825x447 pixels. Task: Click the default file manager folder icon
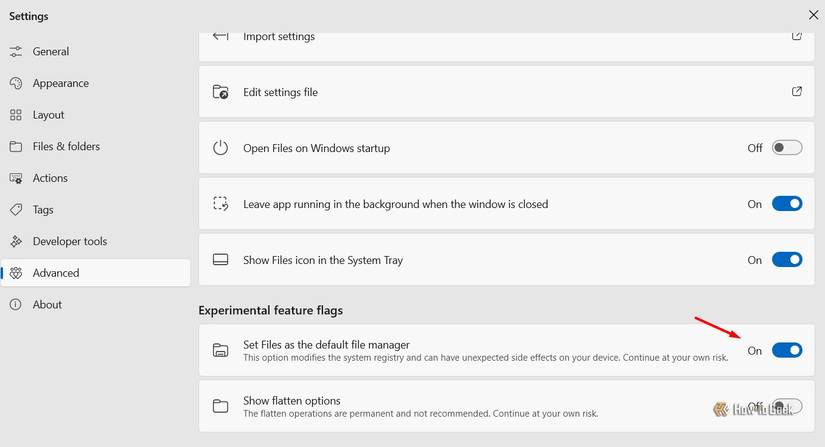[220, 350]
